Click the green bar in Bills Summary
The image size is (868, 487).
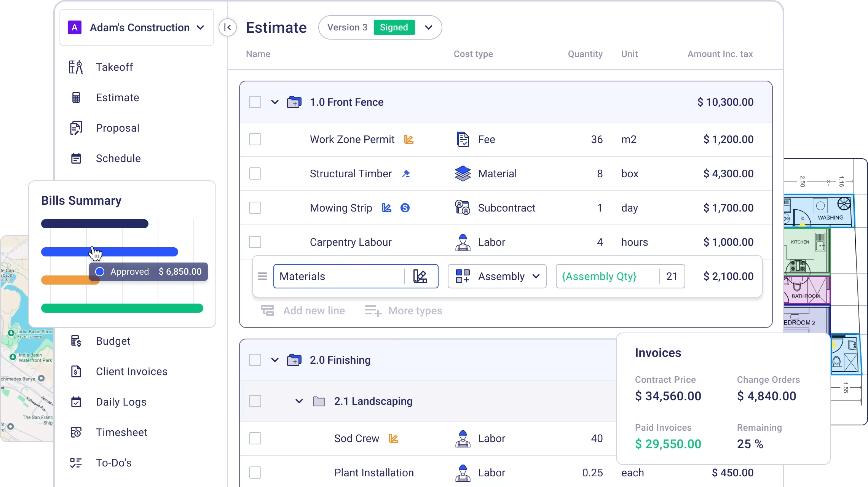click(x=122, y=308)
